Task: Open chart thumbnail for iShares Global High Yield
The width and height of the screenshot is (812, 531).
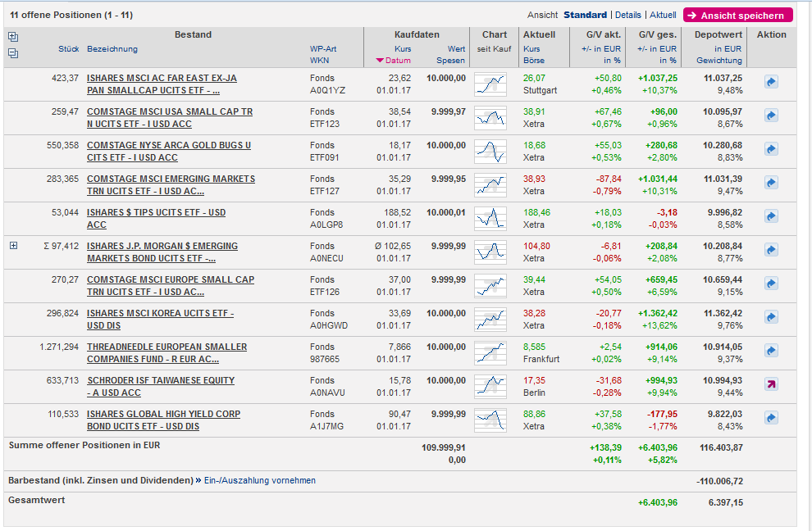Action: [490, 420]
